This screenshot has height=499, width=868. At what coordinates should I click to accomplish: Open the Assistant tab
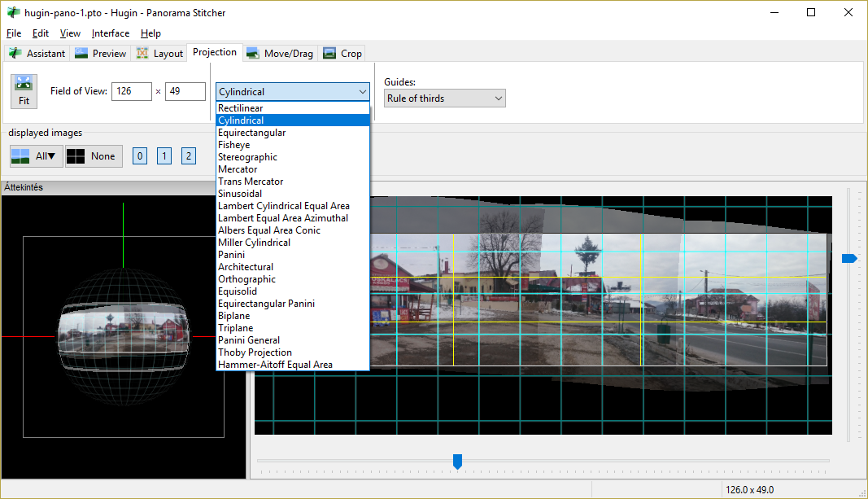pos(37,54)
